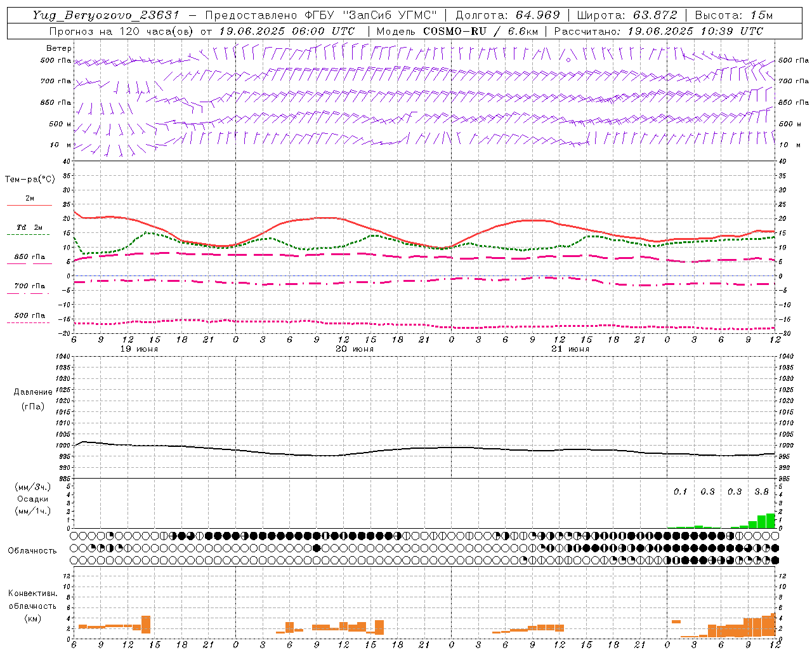Click the Td 2м dew point legend entry

point(29,230)
